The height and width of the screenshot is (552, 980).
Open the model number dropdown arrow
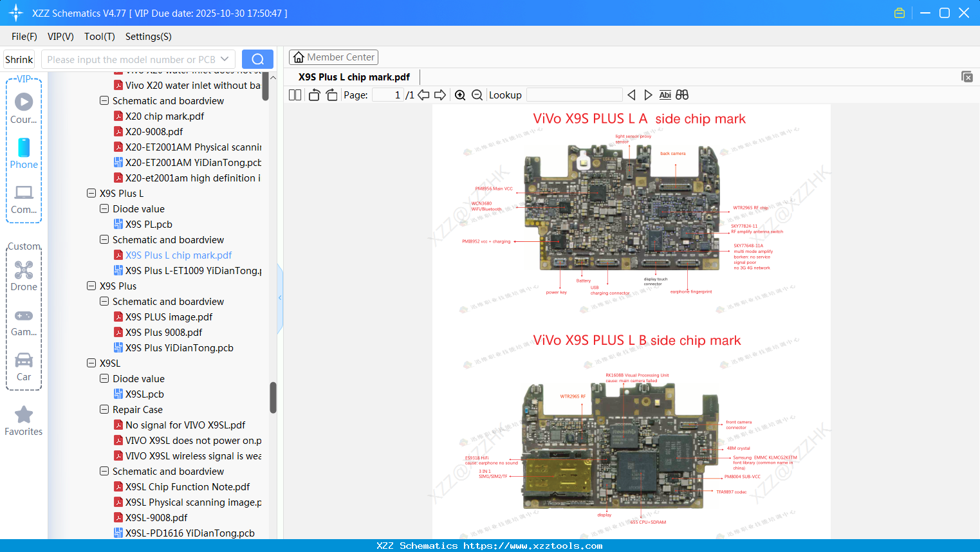pyautogui.click(x=225, y=59)
